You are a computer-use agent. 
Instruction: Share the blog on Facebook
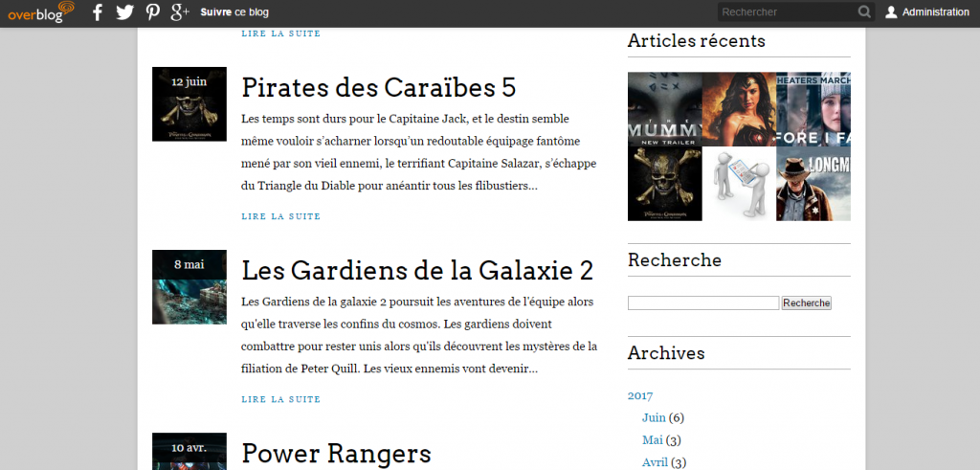[97, 12]
